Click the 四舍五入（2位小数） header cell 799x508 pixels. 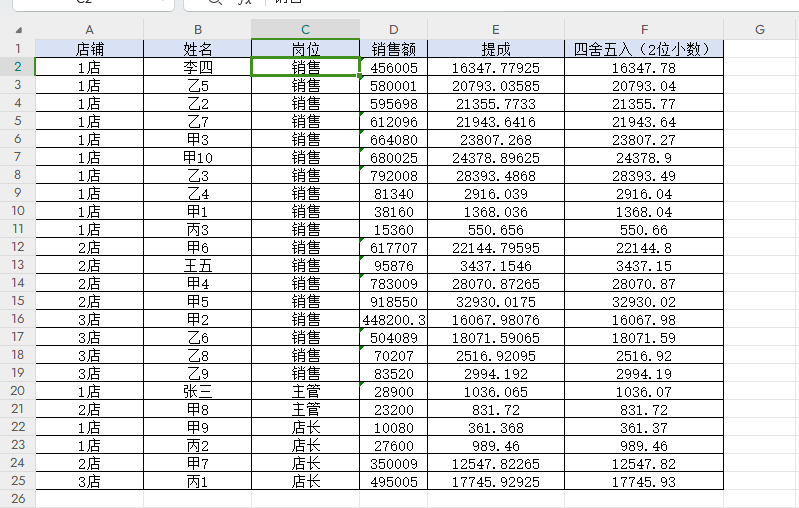coord(644,49)
